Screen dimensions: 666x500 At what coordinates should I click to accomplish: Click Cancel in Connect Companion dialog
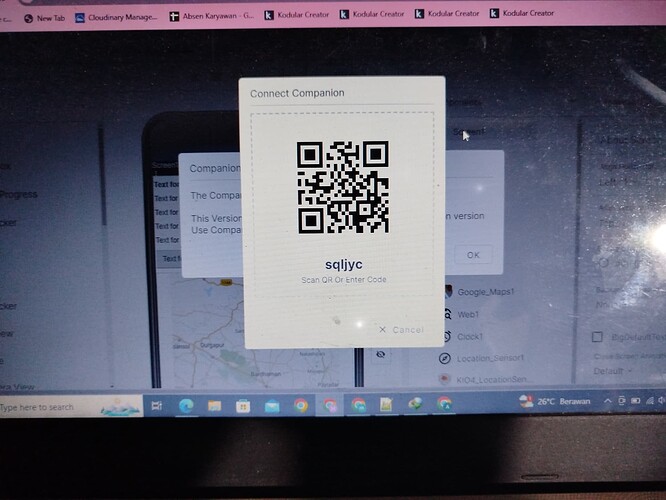point(401,330)
